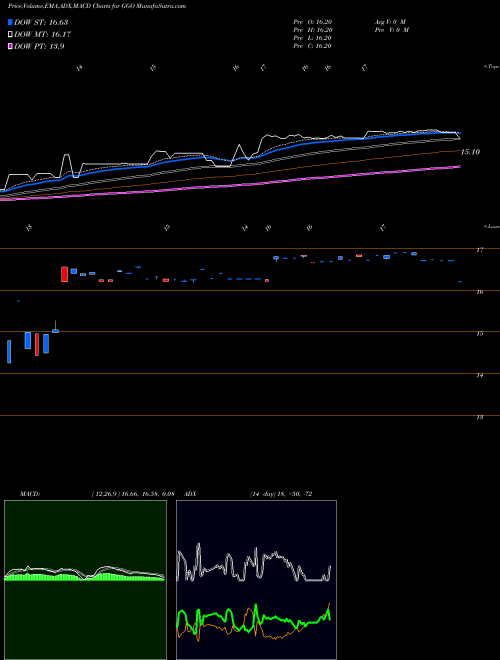Image resolution: width=500 pixels, height=660 pixels.
Task: Click the 14 price axis label
Action: coord(479,375)
